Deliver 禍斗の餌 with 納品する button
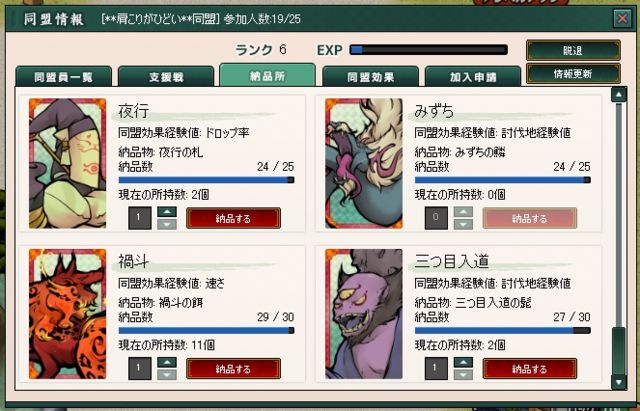The width and height of the screenshot is (640, 411). [x=233, y=369]
